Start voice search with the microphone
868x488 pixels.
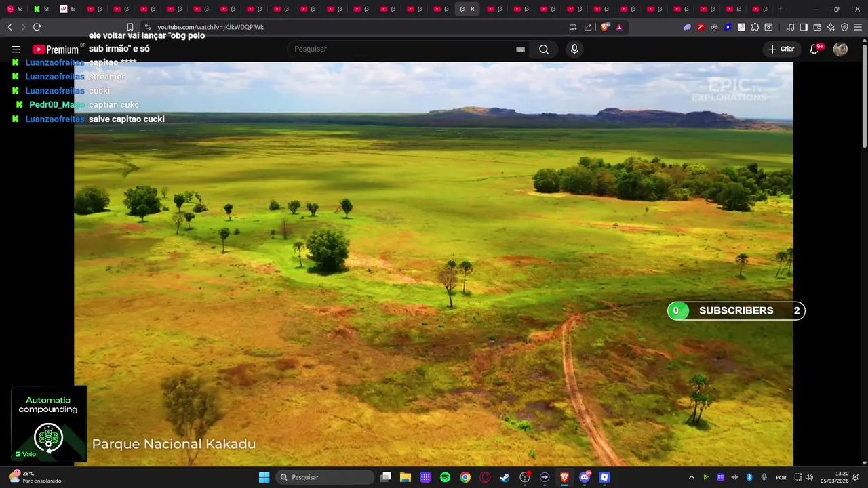tap(574, 49)
